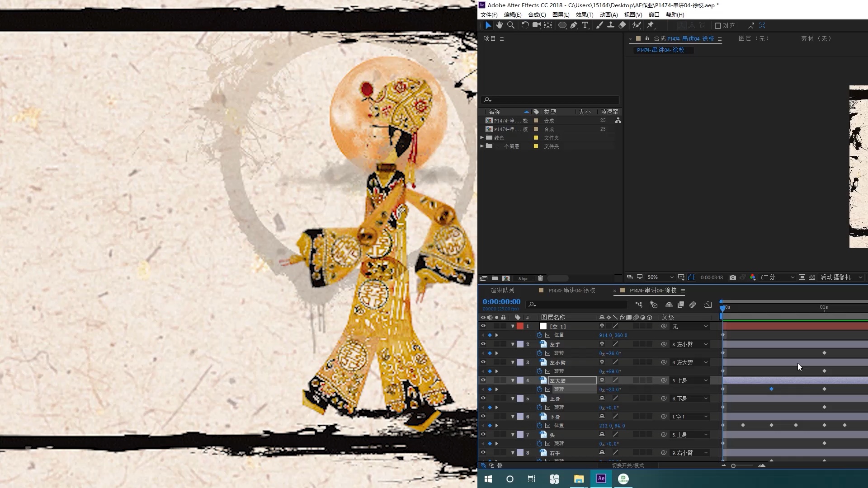Toggle rotation stopwatch for 左手 layer

(x=539, y=353)
